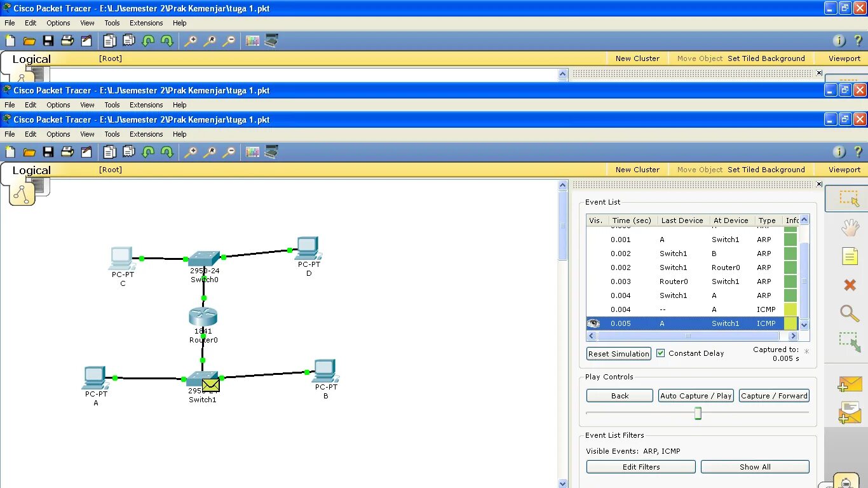
Task: Click Undo arrow in front window toolbar
Action: pyautogui.click(x=148, y=152)
